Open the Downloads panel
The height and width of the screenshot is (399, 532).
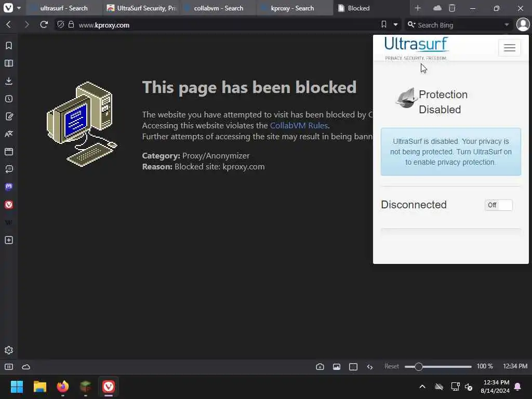[9, 81]
